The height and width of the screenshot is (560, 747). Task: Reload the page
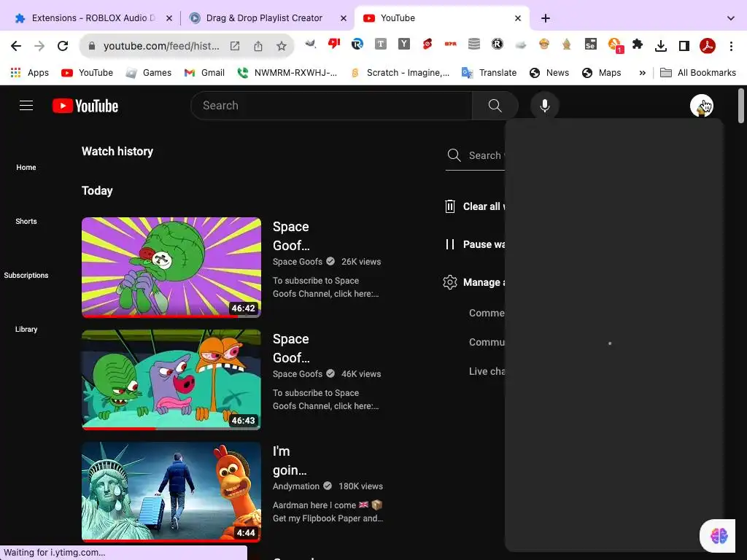(63, 46)
